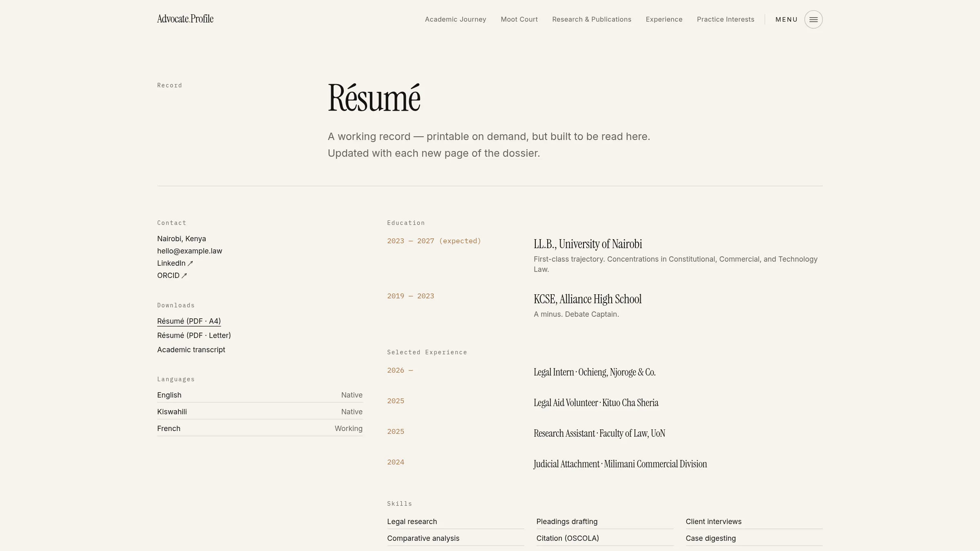Image resolution: width=980 pixels, height=551 pixels.
Task: Click the French language row
Action: pos(260,429)
